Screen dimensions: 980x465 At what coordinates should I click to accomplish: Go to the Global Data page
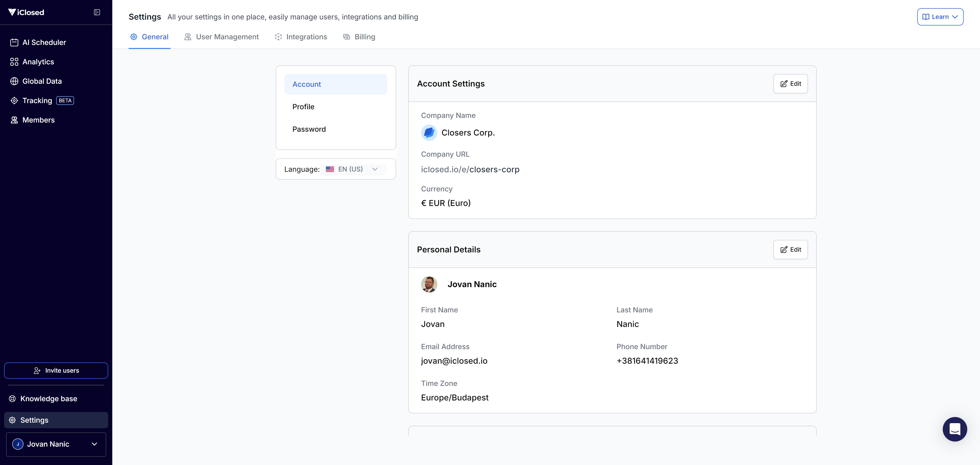point(42,81)
